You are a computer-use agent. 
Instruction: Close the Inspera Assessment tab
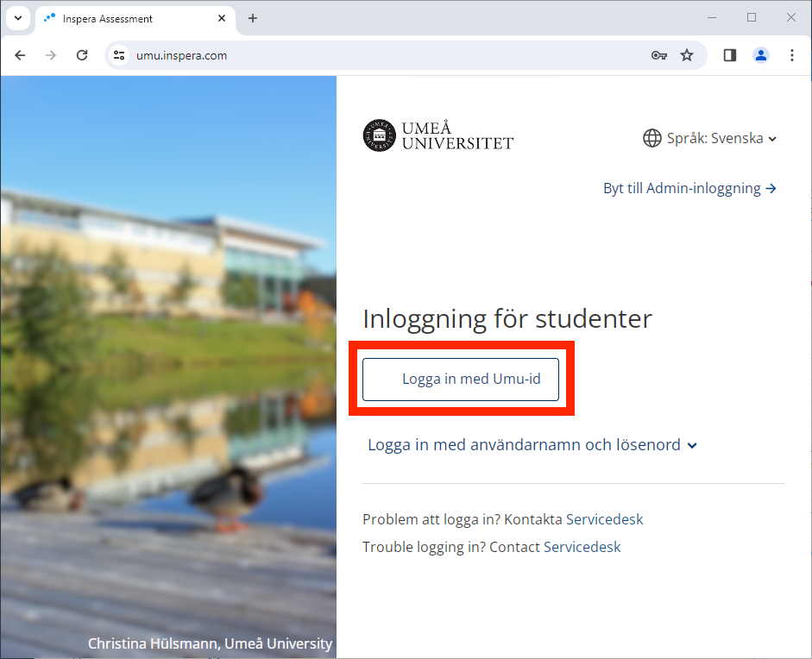(x=222, y=18)
